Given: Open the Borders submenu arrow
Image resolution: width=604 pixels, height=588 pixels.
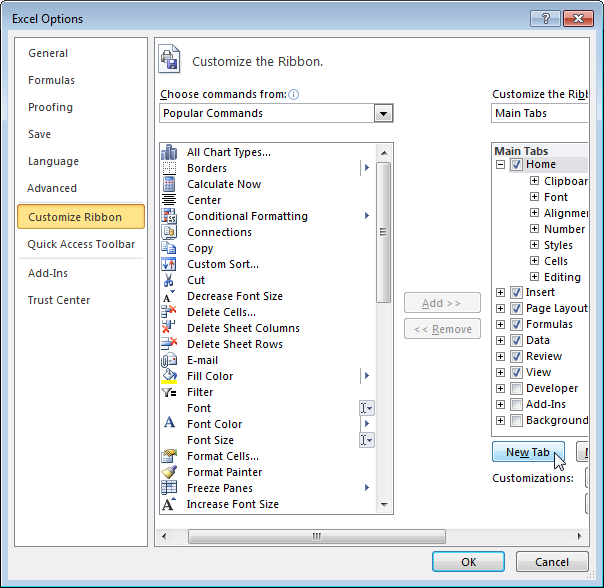Looking at the screenshot, I should [367, 168].
